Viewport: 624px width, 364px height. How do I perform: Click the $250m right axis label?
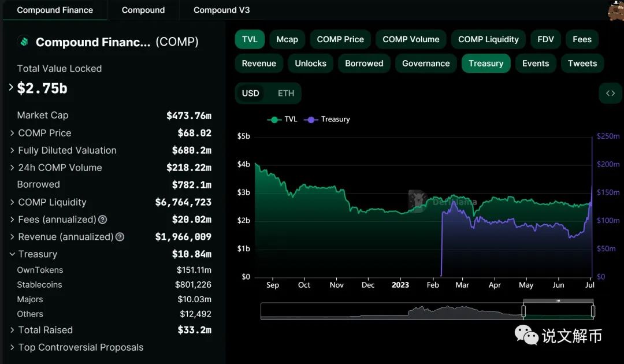point(608,136)
